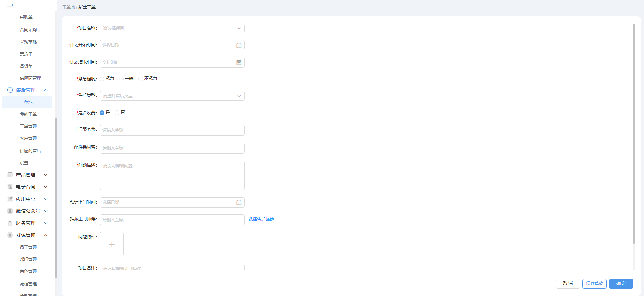Open the 项目名称 dropdown
The height and width of the screenshot is (296, 644).
[172, 28]
